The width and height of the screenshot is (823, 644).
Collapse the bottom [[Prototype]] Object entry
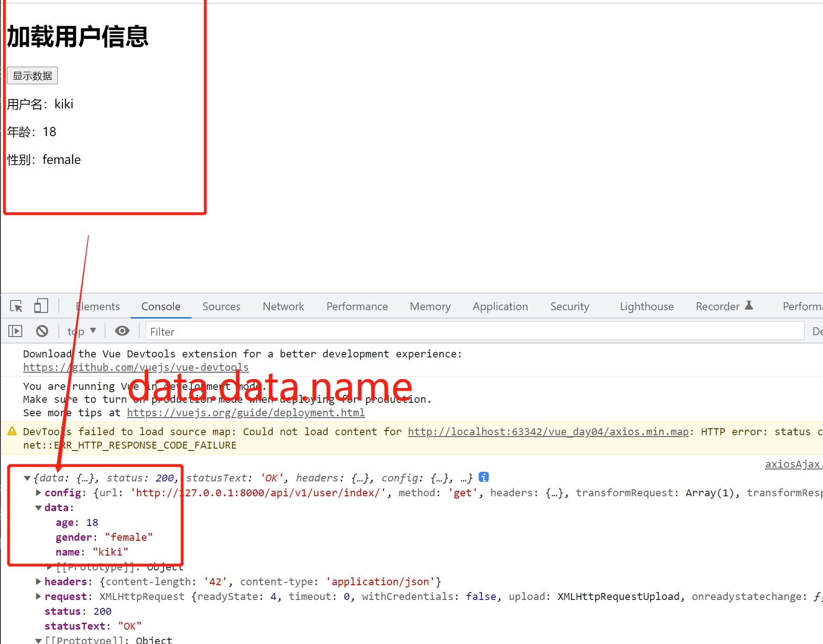[x=38, y=641]
